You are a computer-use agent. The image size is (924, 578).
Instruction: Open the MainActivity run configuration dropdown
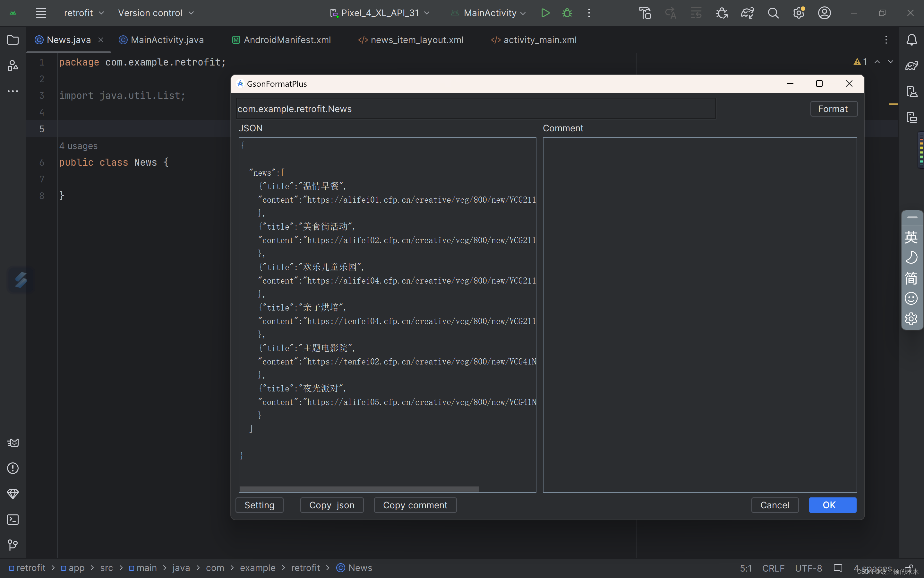click(489, 13)
